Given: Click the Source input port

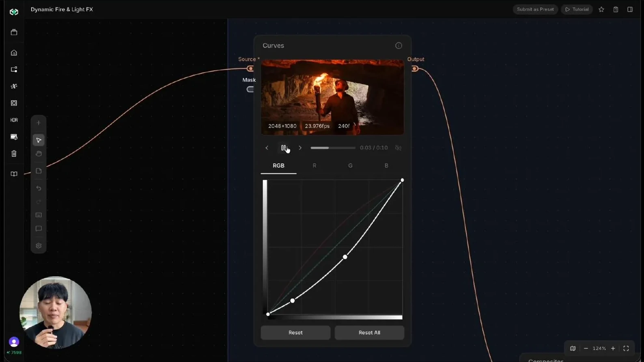Looking at the screenshot, I should 250,69.
